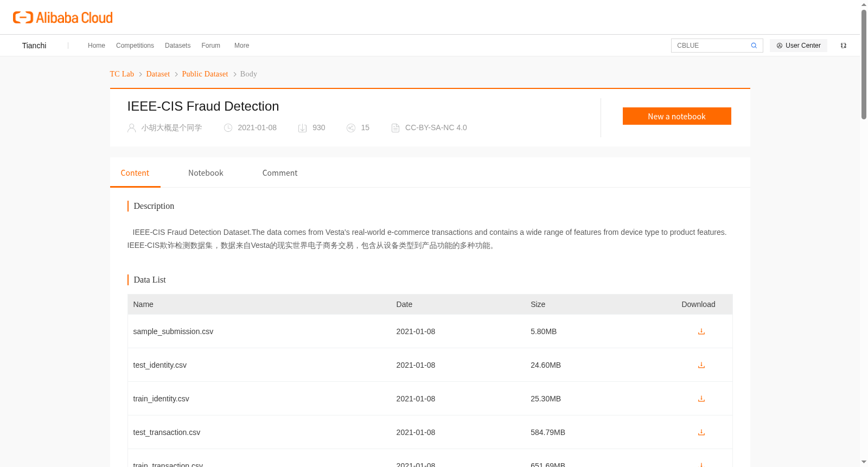
Task: Expand the More menu
Action: tap(242, 46)
